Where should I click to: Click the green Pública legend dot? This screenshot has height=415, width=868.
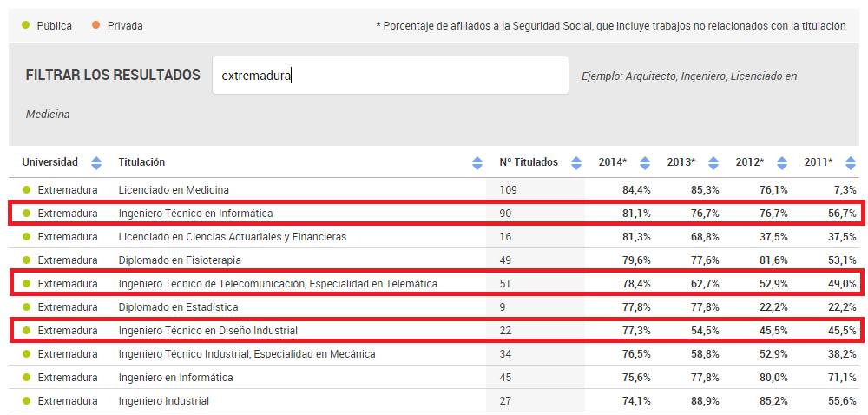[x=25, y=25]
